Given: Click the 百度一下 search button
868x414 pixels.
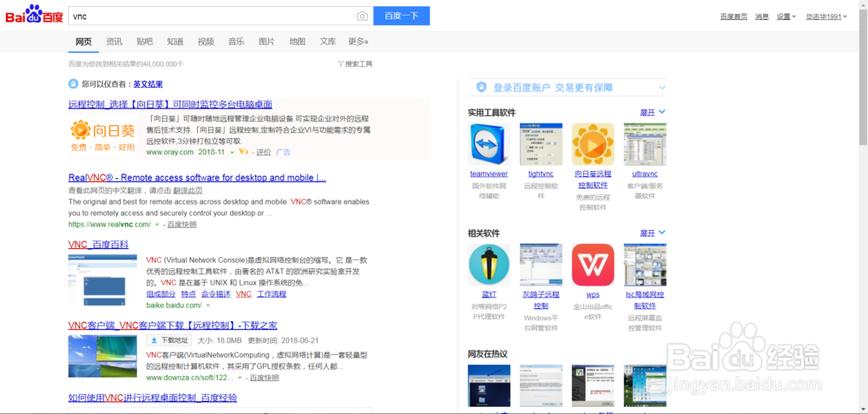Looking at the screenshot, I should click(x=401, y=16).
